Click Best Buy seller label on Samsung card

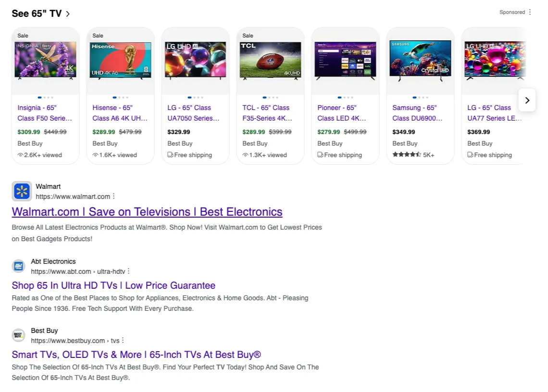(x=405, y=143)
